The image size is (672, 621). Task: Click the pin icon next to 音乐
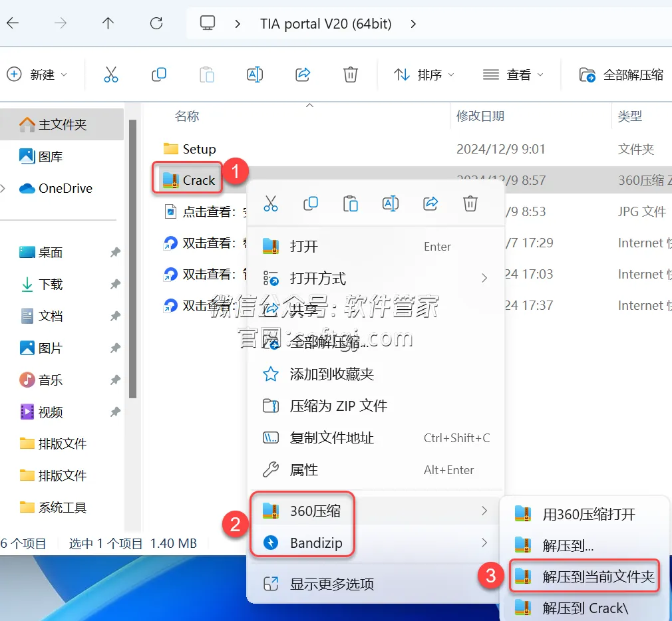(115, 380)
